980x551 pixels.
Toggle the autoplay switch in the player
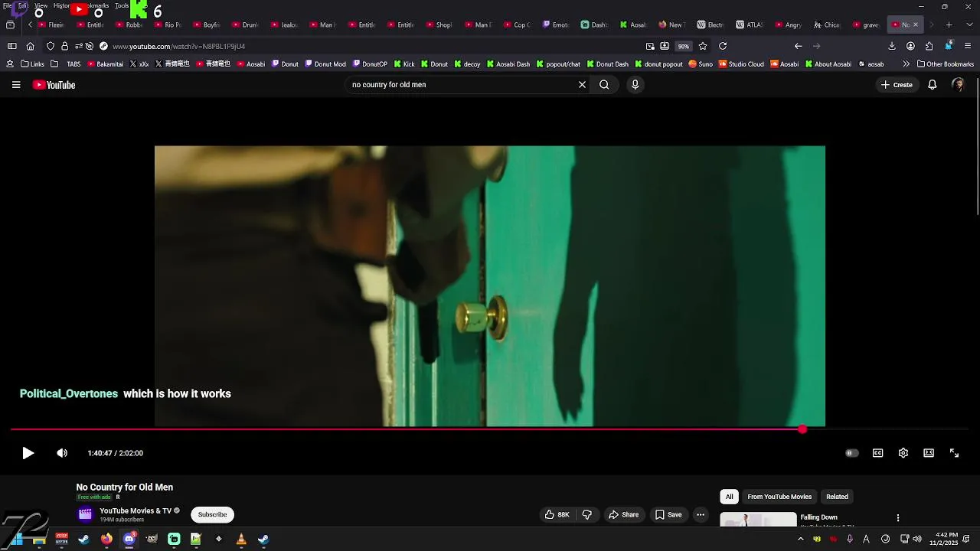[x=851, y=453]
